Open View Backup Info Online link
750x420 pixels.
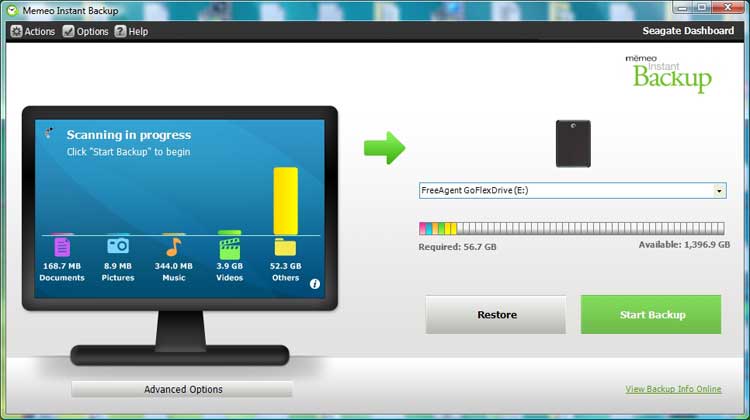(x=673, y=389)
